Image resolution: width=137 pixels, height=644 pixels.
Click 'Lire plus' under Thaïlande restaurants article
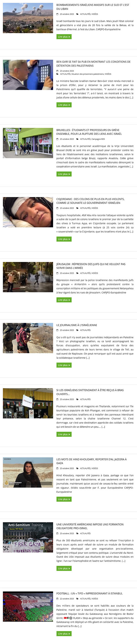click(x=64, y=434)
